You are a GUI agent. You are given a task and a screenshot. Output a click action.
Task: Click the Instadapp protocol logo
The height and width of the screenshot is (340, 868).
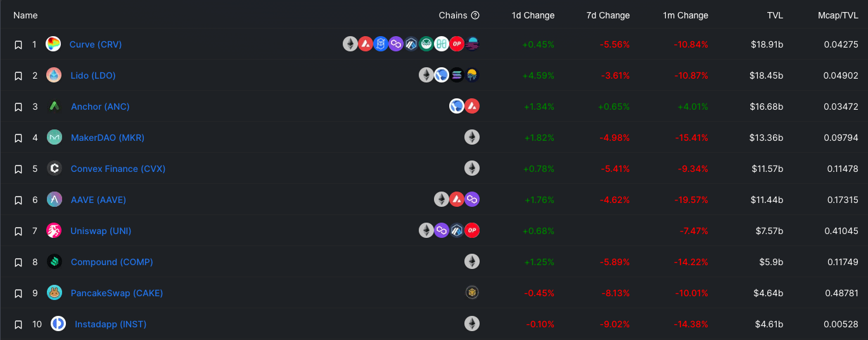point(58,324)
